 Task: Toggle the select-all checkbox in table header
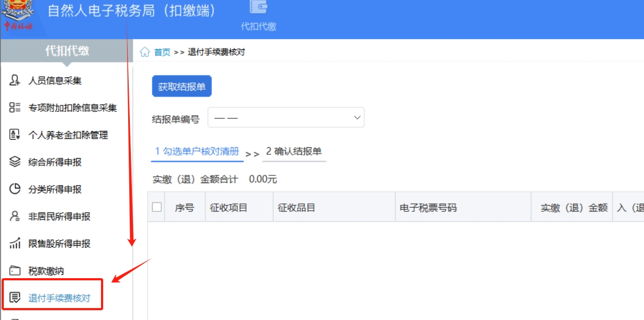156,207
